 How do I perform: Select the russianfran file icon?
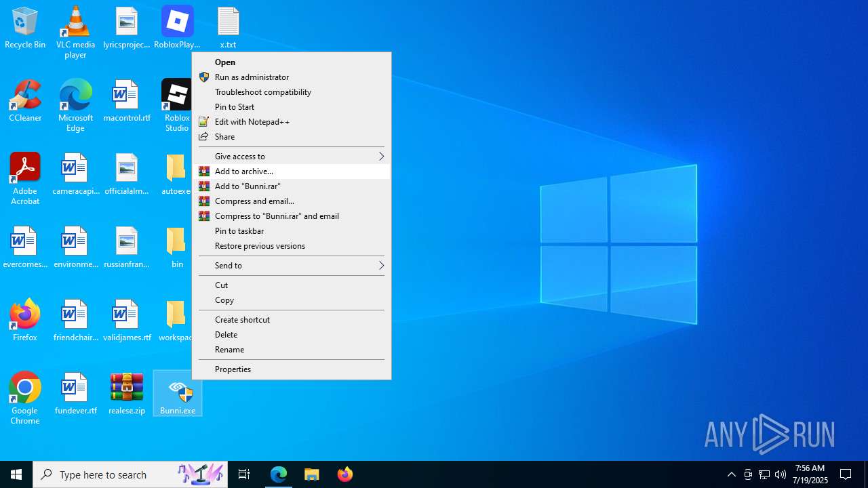click(x=127, y=247)
